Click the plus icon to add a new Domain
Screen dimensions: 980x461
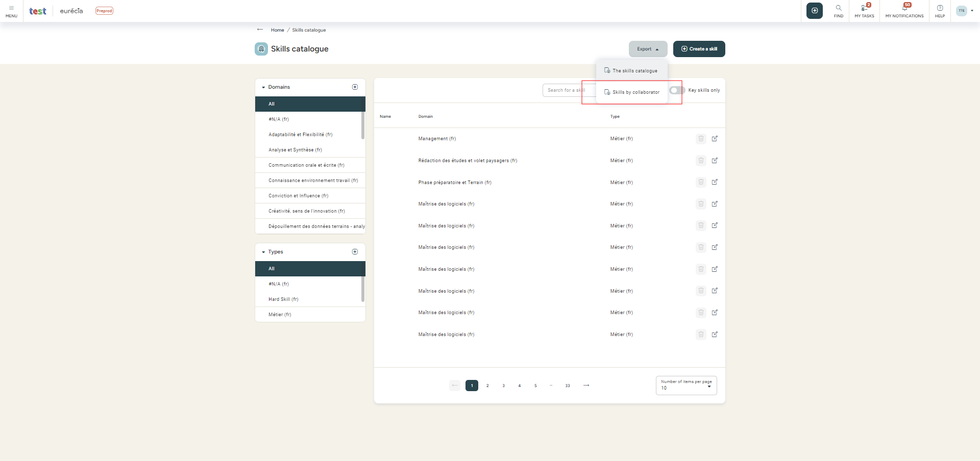[x=355, y=87]
